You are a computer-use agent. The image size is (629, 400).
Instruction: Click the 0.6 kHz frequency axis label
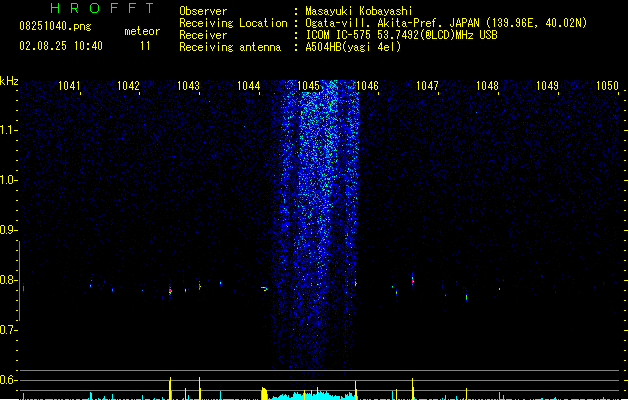(8, 380)
